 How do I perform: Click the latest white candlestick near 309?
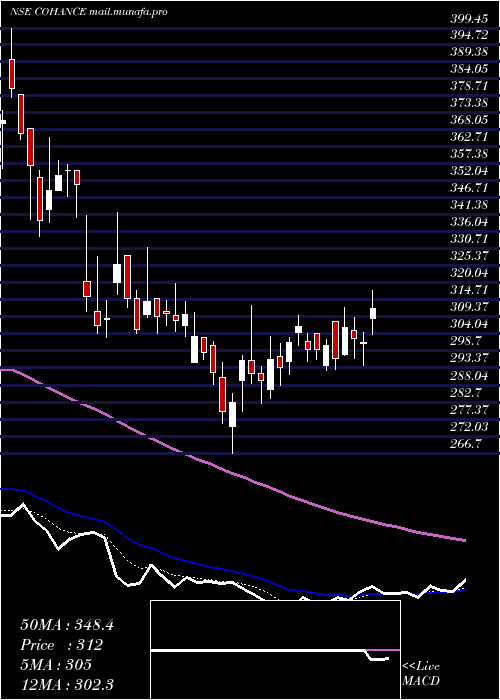pos(373,313)
